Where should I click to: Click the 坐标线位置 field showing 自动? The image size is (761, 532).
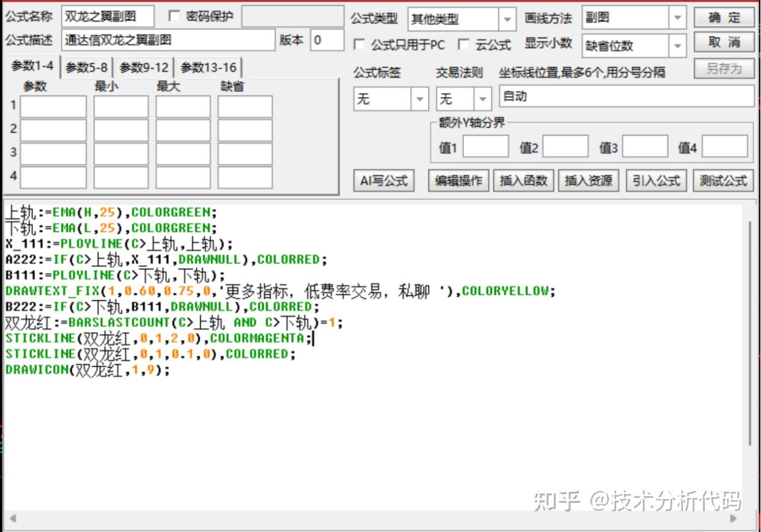(x=627, y=97)
